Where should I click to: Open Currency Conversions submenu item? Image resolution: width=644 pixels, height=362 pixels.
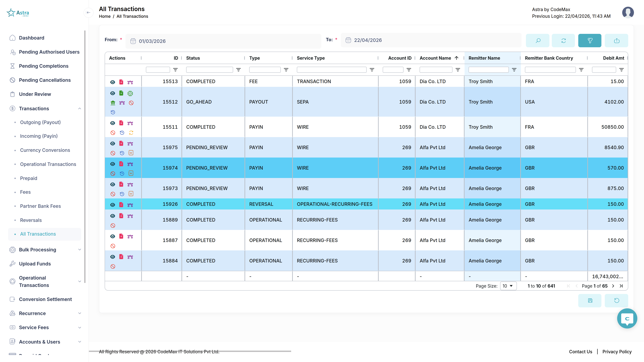coord(45,150)
